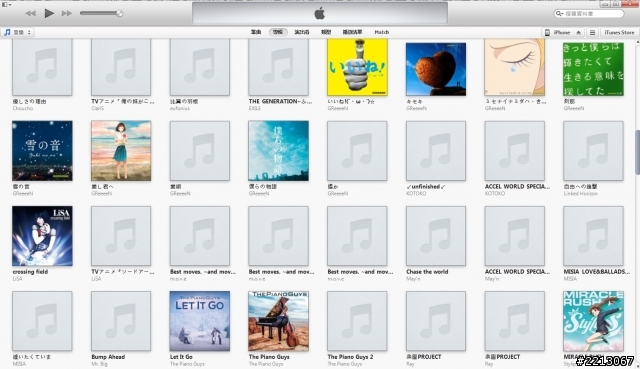Open blank cover above 'THE GENERATION' album
The width and height of the screenshot is (640, 369).
[278, 67]
